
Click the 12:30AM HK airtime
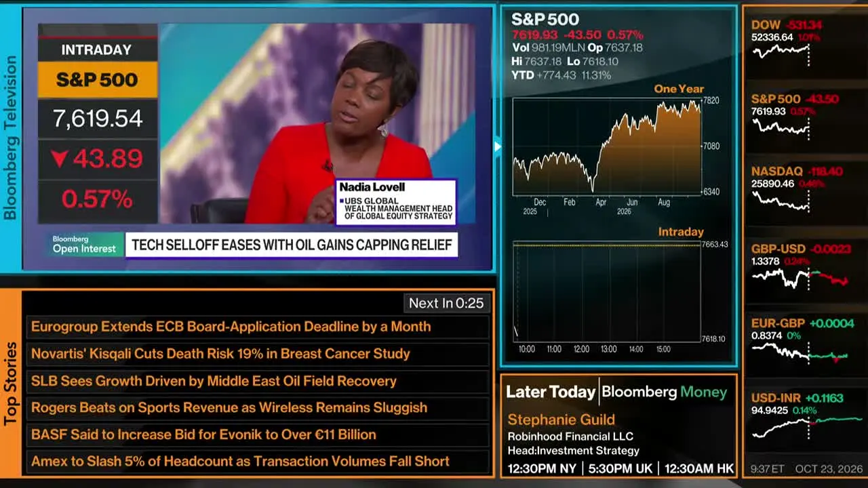click(698, 468)
